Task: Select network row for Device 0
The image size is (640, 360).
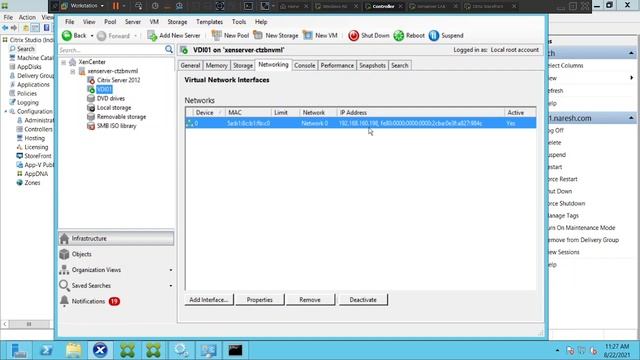Action: (361, 123)
